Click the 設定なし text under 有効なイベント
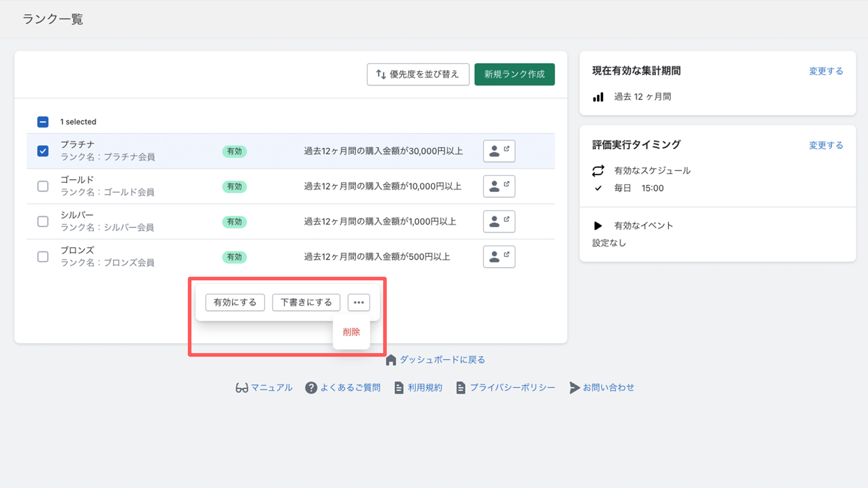 [x=609, y=243]
